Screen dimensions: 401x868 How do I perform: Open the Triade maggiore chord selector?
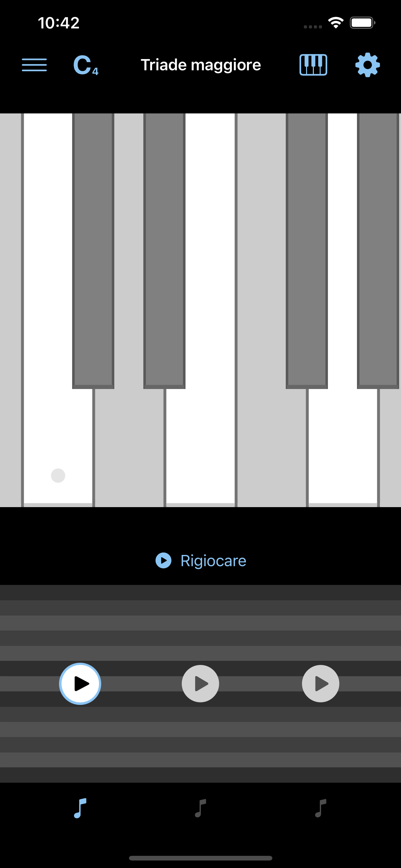[201, 65]
